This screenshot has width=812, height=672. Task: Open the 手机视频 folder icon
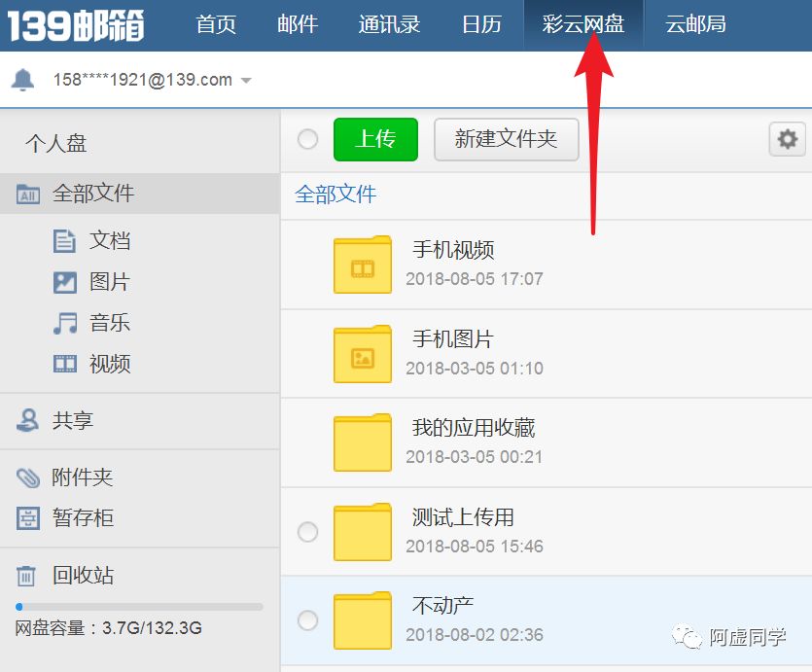click(x=363, y=265)
